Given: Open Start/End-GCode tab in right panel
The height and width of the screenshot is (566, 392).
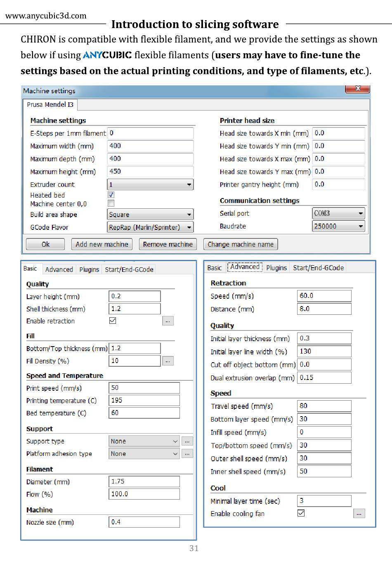Looking at the screenshot, I should (318, 268).
